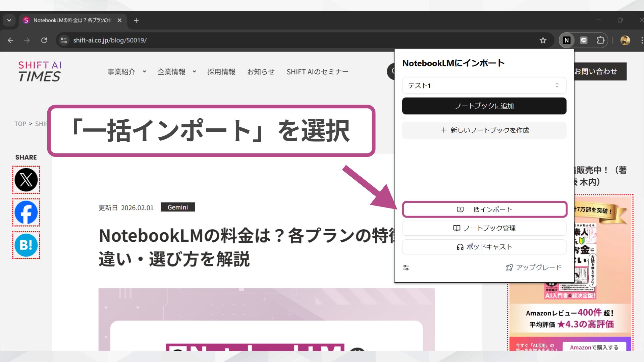Image resolution: width=644 pixels, height=362 pixels.
Task: Select the highlighted 一括インポート button
Action: pos(484,209)
